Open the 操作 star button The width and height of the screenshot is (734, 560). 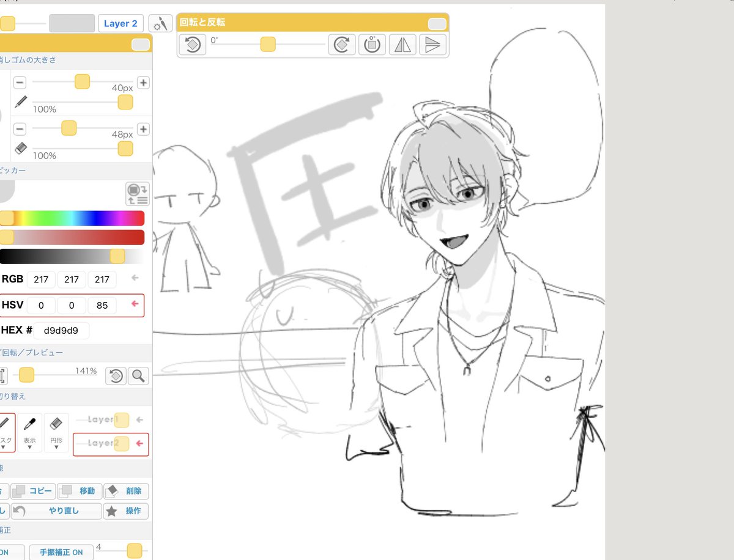point(126,511)
